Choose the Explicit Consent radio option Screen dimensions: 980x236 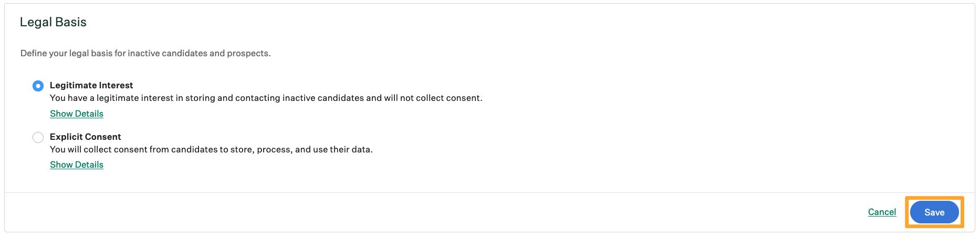pos(38,137)
